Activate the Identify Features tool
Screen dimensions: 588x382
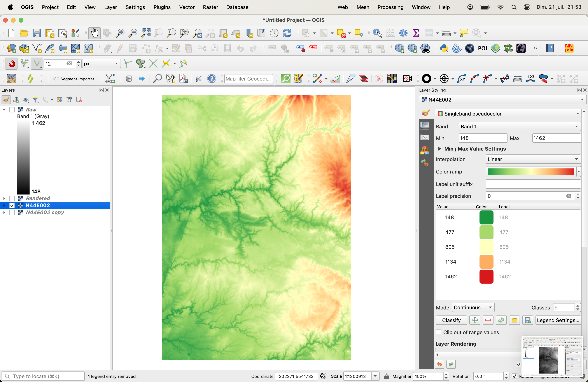tap(377, 33)
